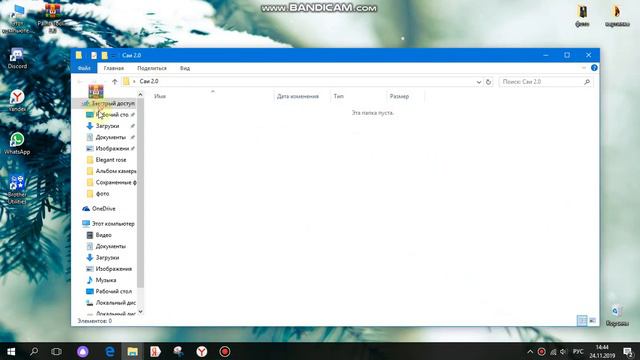This screenshot has height=360, width=640.
Task: Open Рабочий стол under Этот компьютер
Action: tap(110, 291)
